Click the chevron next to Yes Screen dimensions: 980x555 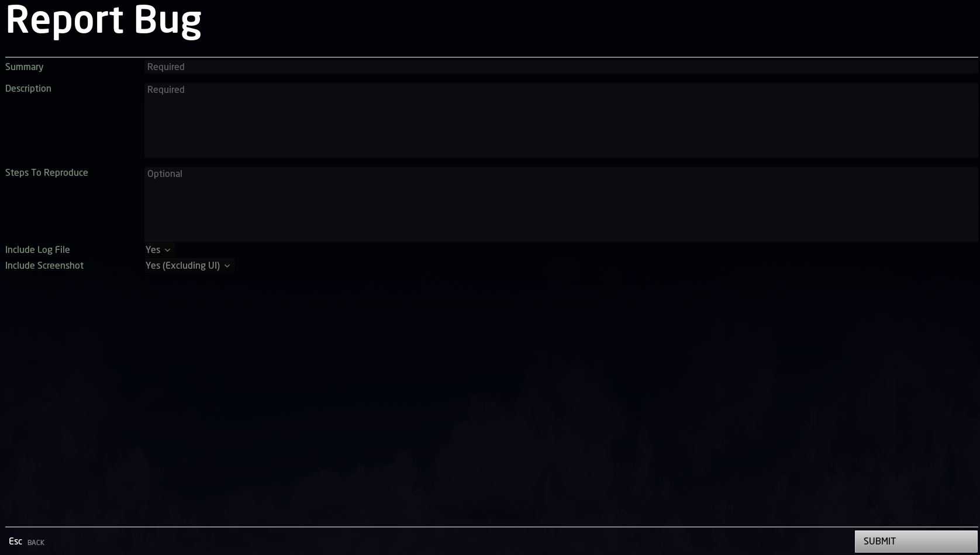click(x=167, y=250)
